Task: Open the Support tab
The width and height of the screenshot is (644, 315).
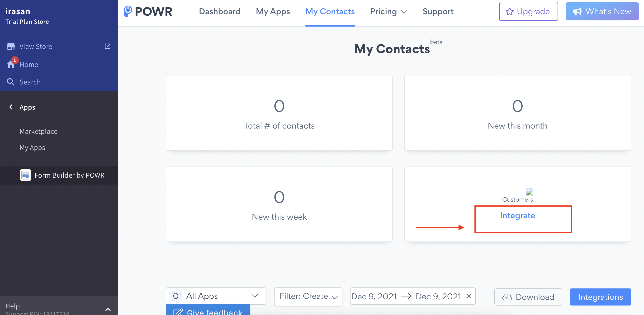Action: 438,11
